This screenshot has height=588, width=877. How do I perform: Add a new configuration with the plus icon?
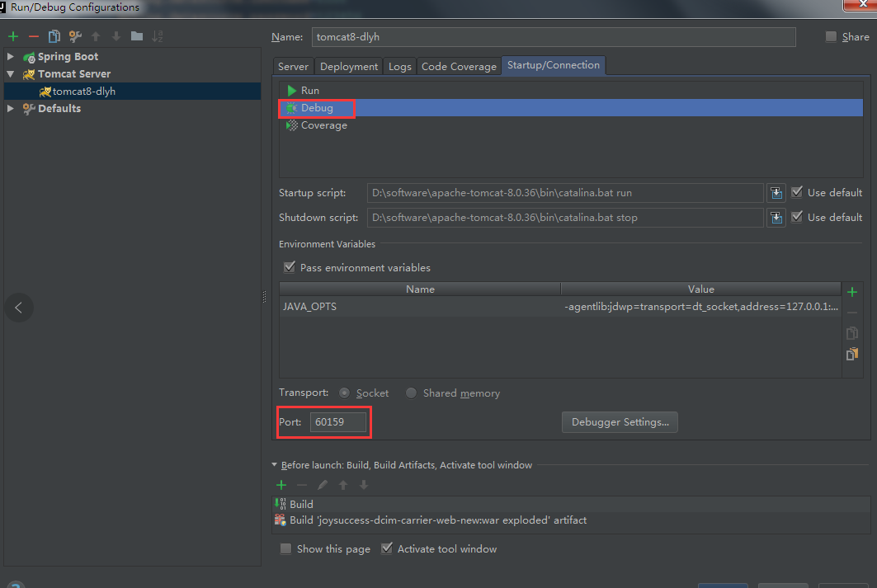[x=13, y=36]
